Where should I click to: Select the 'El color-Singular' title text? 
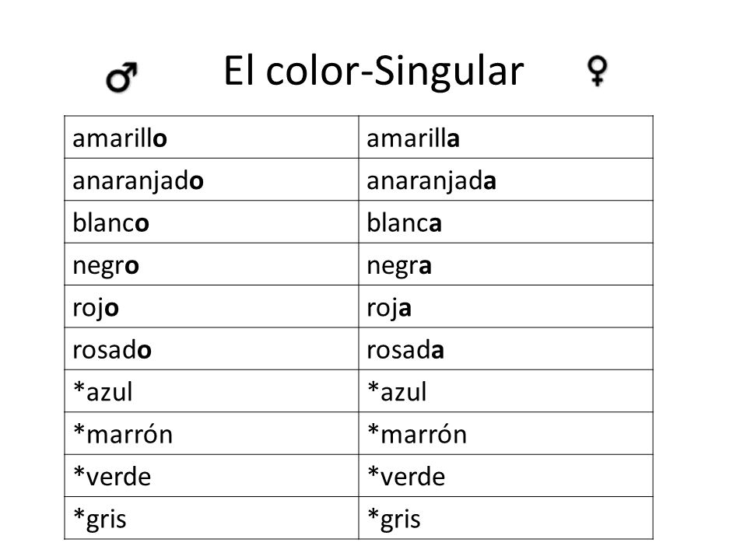tap(373, 71)
